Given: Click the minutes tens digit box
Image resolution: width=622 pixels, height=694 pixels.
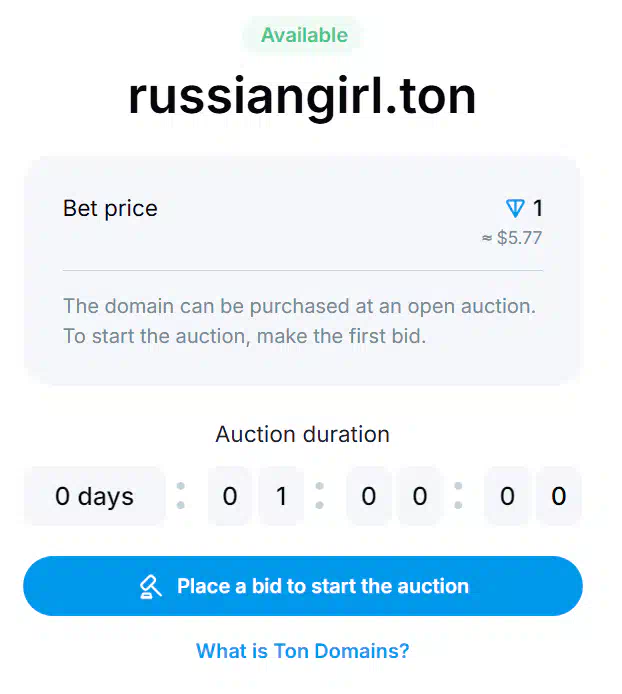Looking at the screenshot, I should (x=369, y=496).
